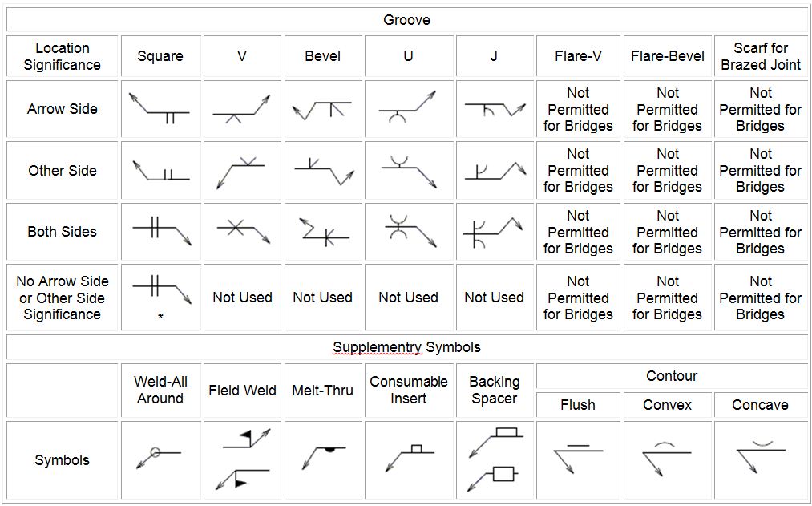Click Not Used cell under V column

(242, 298)
